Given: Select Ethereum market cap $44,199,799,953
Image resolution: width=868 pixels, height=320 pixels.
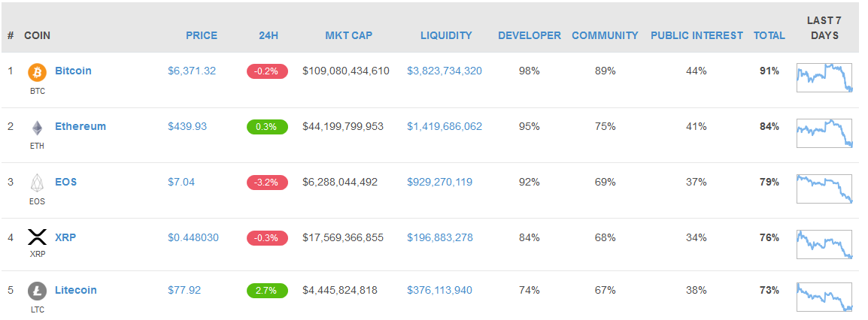Looking at the screenshot, I should 343,126.
